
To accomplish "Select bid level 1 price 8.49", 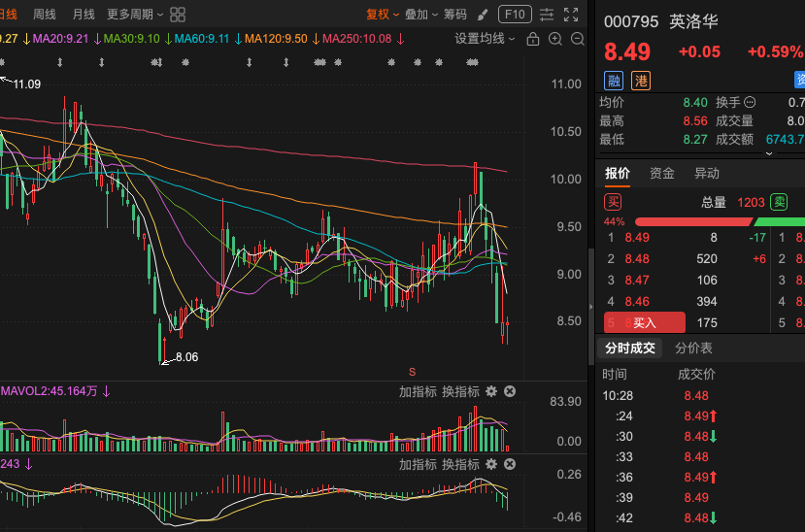I will [637, 238].
